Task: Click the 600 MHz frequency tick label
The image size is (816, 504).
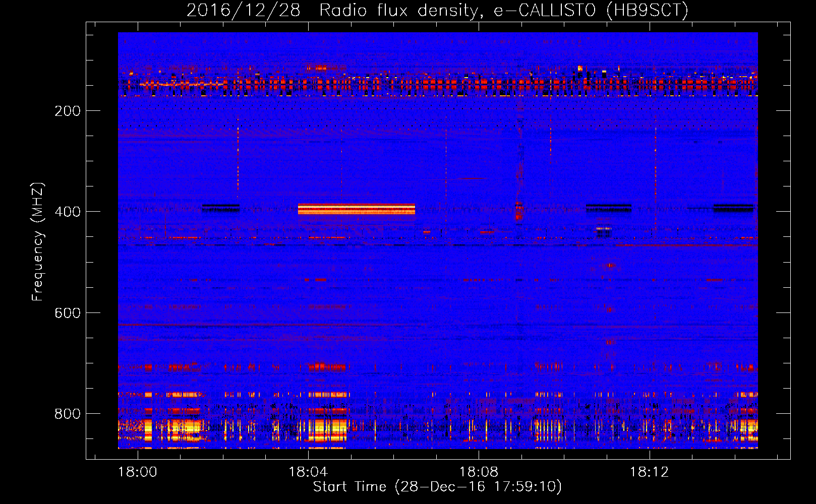Action: pyautogui.click(x=68, y=313)
